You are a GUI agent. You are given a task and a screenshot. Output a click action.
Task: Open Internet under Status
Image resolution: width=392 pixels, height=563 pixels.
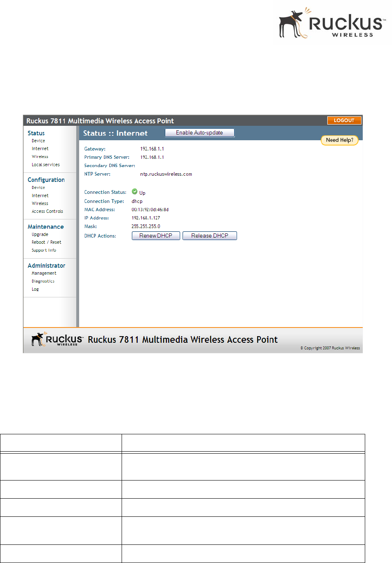[40, 148]
